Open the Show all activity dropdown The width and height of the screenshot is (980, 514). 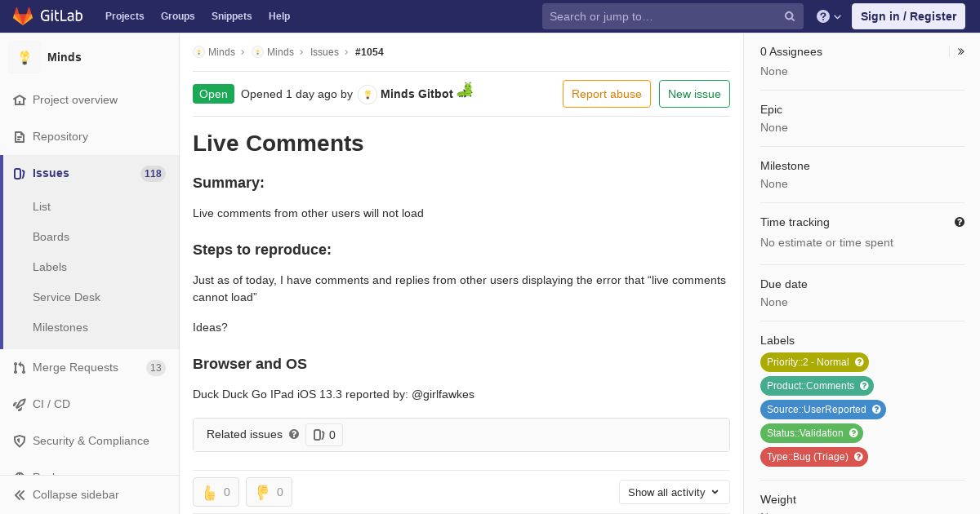click(x=674, y=492)
